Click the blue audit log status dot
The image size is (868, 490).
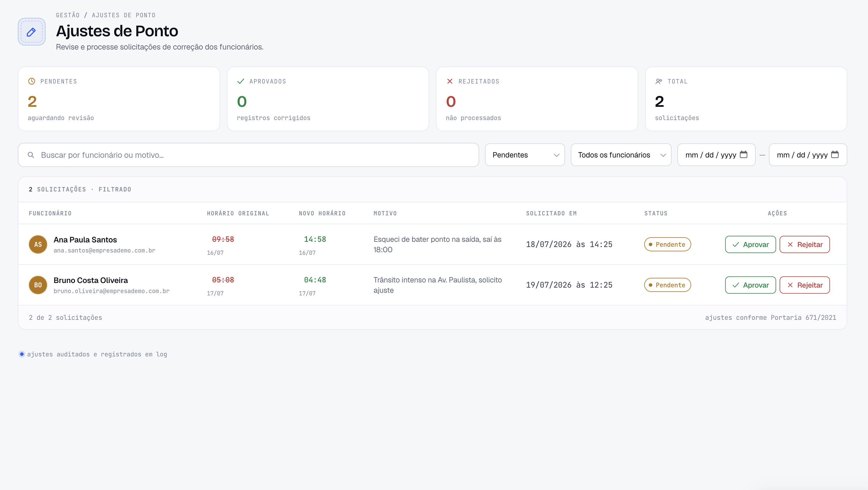[22, 354]
